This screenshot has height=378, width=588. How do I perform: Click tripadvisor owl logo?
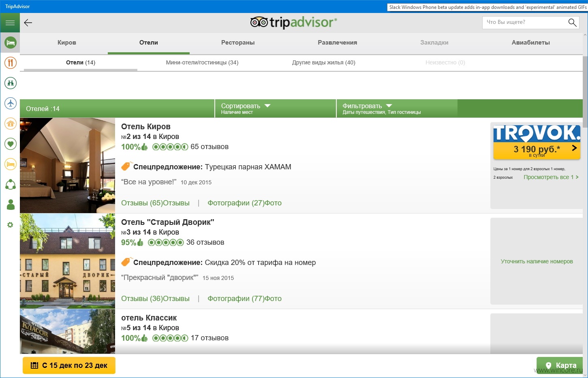(x=259, y=22)
